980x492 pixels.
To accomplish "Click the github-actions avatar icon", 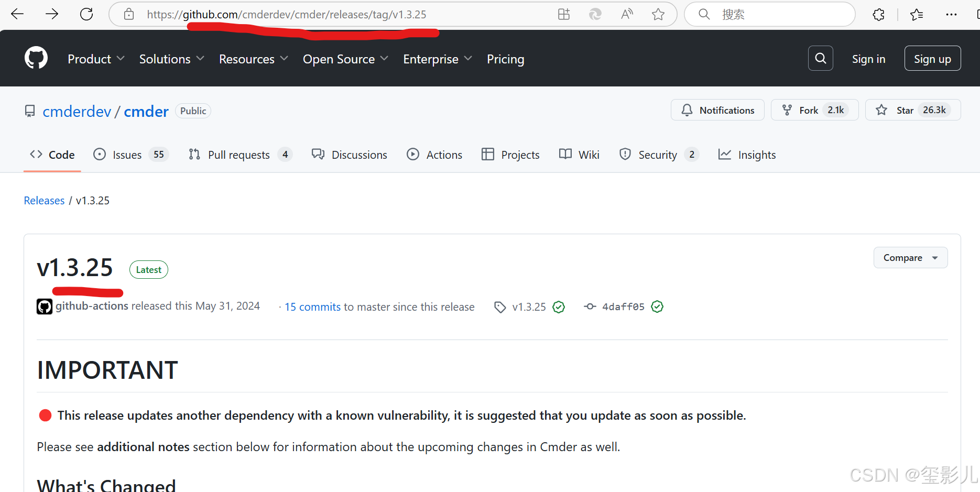I will click(45, 307).
